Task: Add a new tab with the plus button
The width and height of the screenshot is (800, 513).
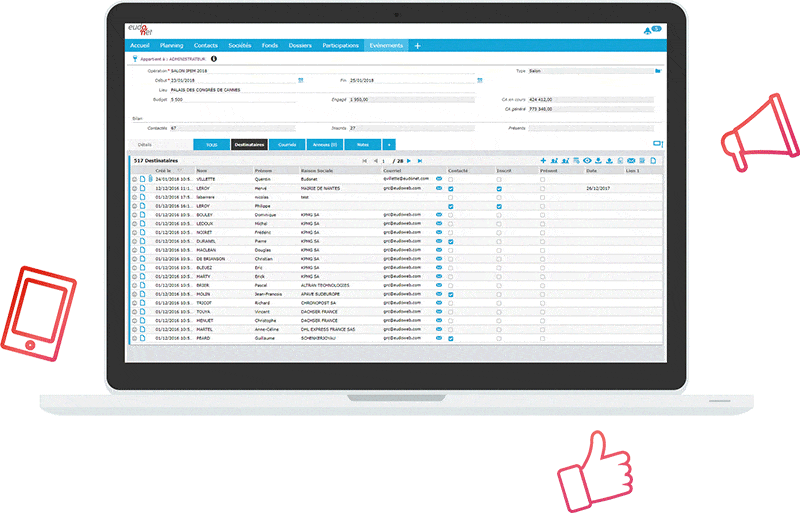Action: [x=417, y=46]
